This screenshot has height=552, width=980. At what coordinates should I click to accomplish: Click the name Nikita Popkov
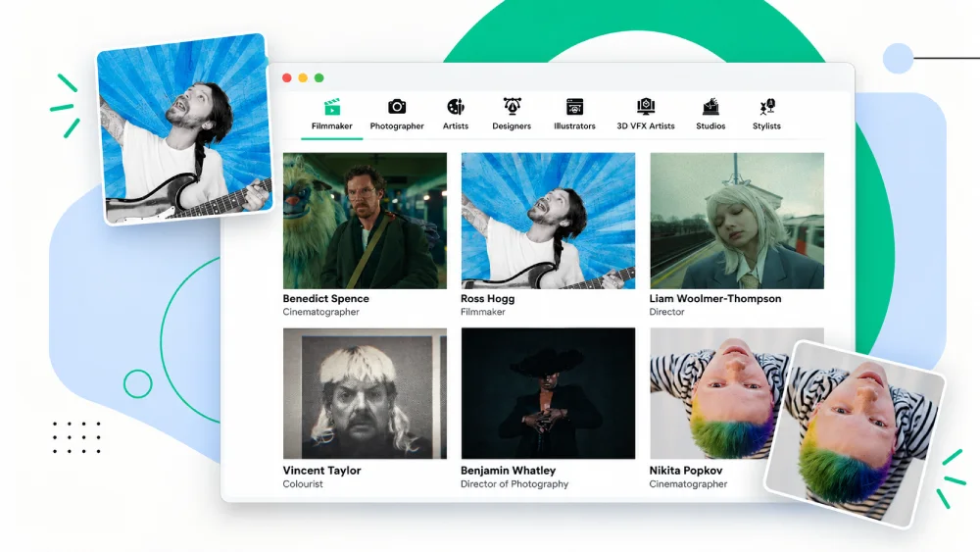tap(686, 471)
